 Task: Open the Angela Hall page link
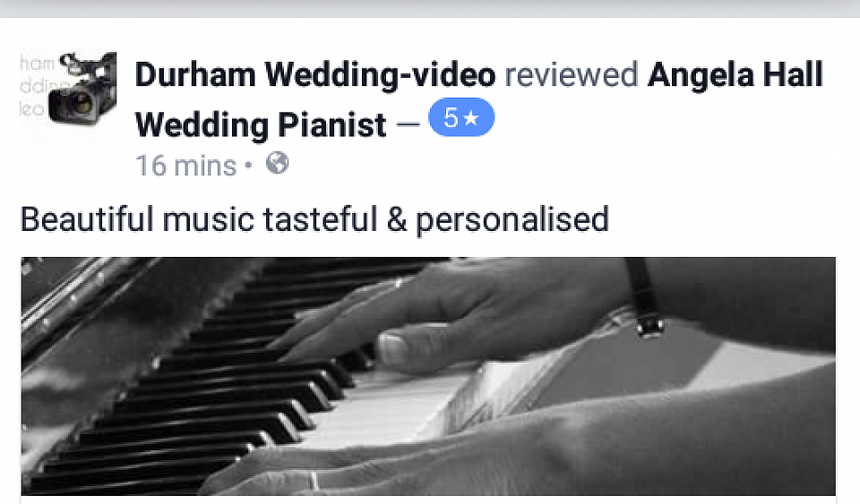pyautogui.click(x=735, y=74)
